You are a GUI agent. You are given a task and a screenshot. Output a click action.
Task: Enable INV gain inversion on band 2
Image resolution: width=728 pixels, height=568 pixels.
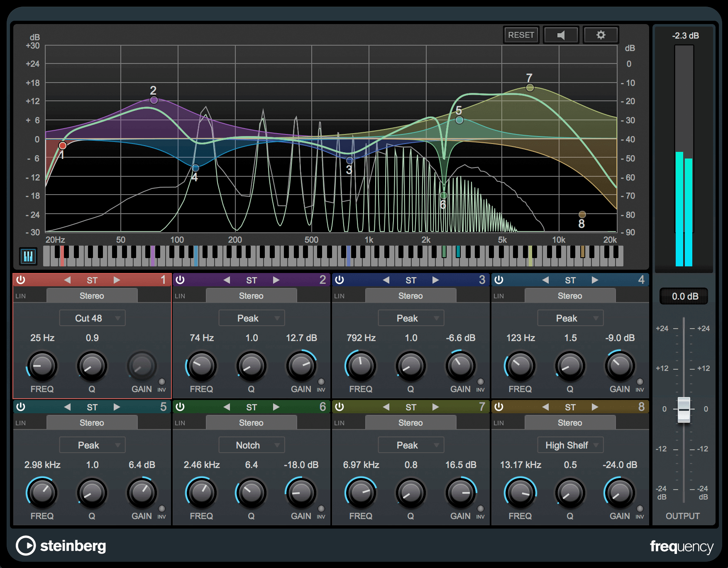[x=321, y=382]
